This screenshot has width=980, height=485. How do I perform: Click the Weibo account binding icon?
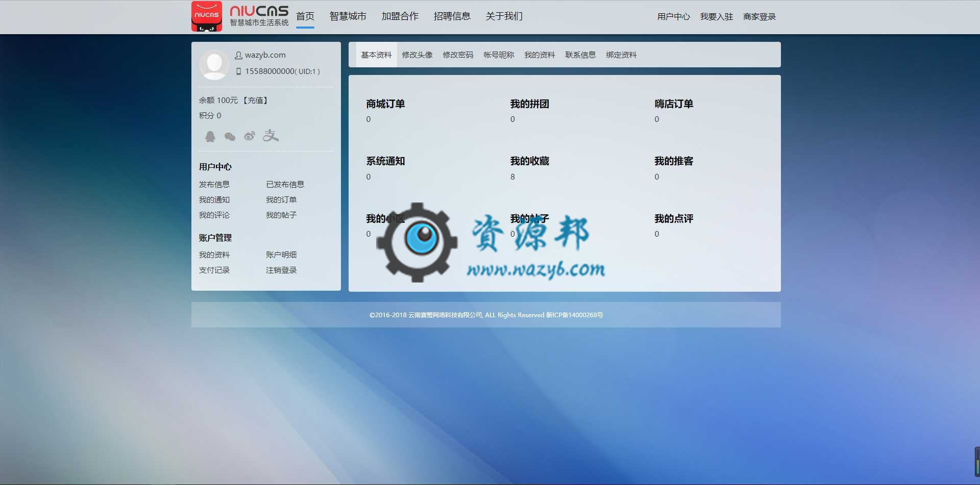[x=250, y=136]
